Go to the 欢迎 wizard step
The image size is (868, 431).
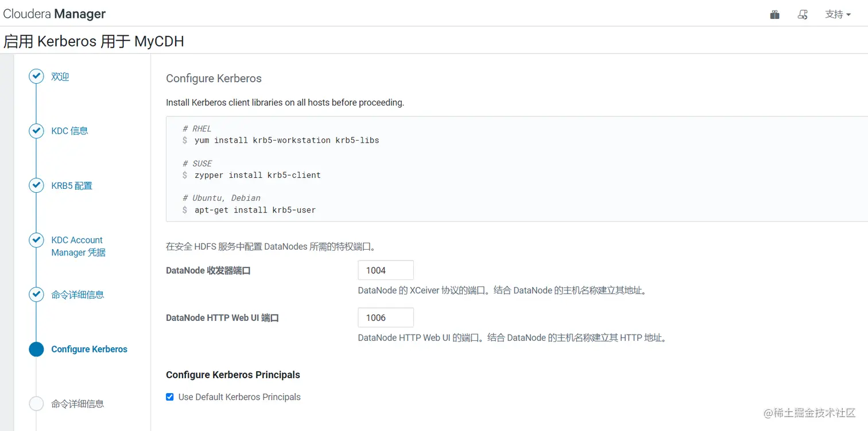pos(60,76)
